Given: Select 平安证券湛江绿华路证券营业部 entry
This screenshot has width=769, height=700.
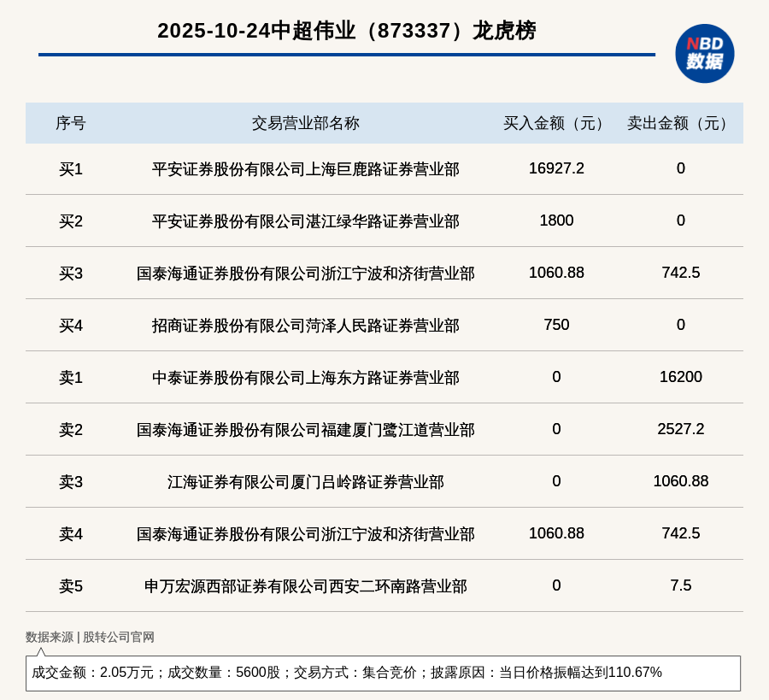Looking at the screenshot, I should [305, 221].
